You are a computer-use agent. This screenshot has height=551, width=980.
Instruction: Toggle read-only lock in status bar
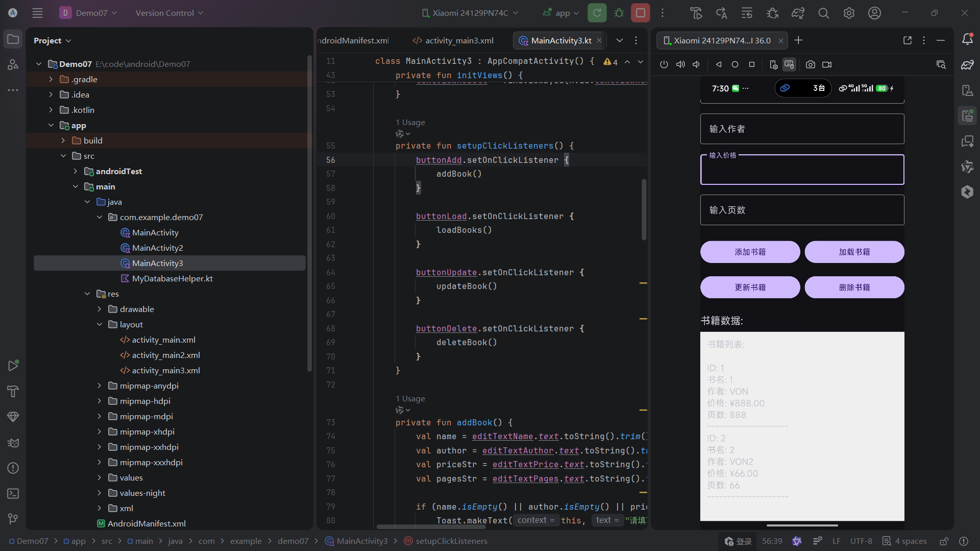coord(944,541)
